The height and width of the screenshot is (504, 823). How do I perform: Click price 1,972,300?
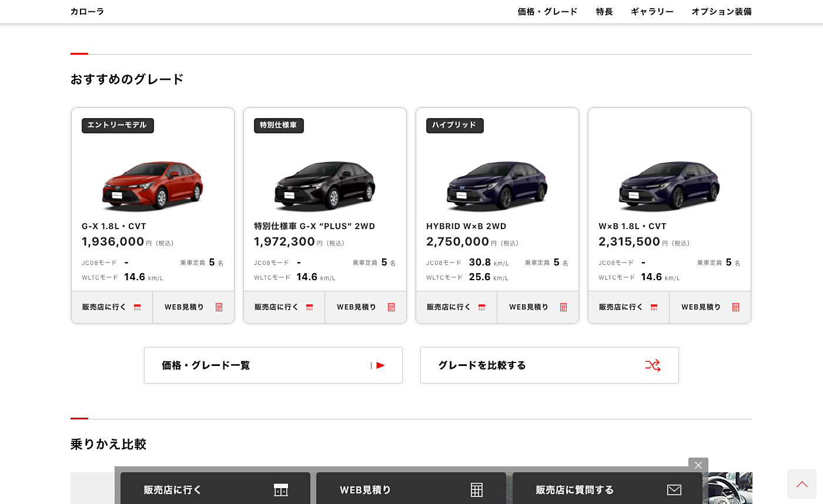click(x=285, y=241)
